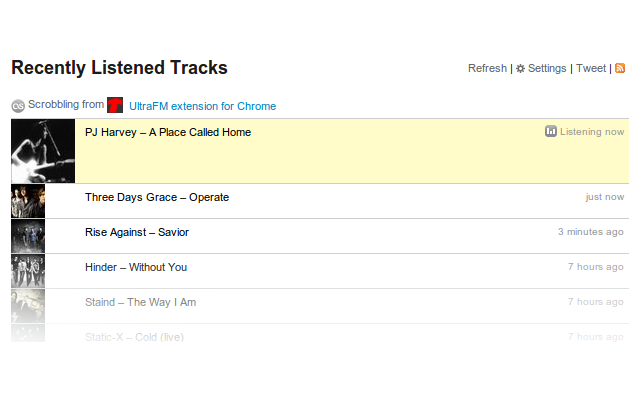Refresh the recently listened tracks
The width and height of the screenshot is (640, 400).
[487, 68]
